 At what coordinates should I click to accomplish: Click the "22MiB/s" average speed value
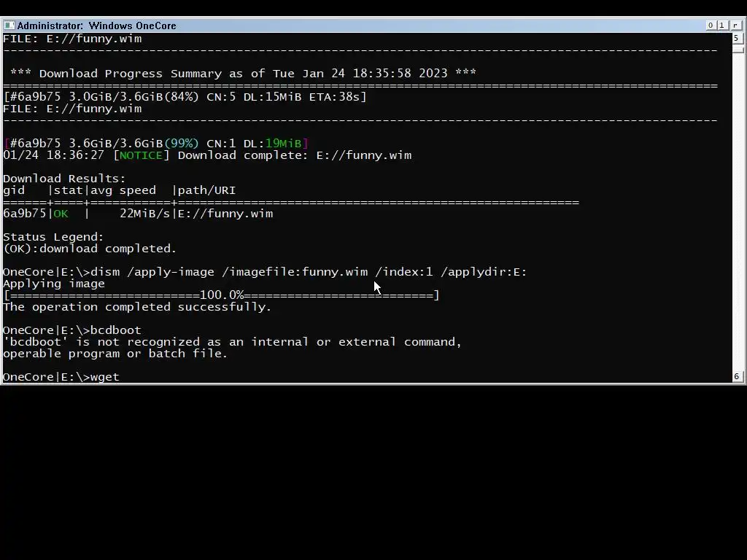click(x=145, y=214)
